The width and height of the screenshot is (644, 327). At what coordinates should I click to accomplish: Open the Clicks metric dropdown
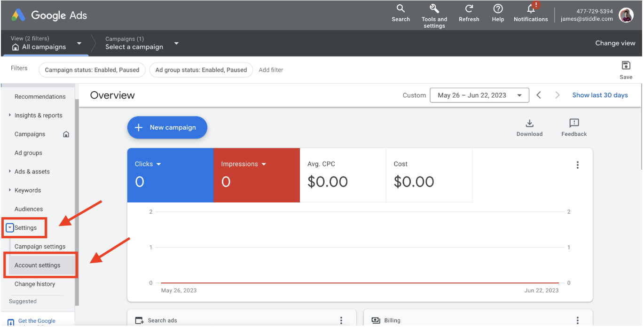coord(158,164)
